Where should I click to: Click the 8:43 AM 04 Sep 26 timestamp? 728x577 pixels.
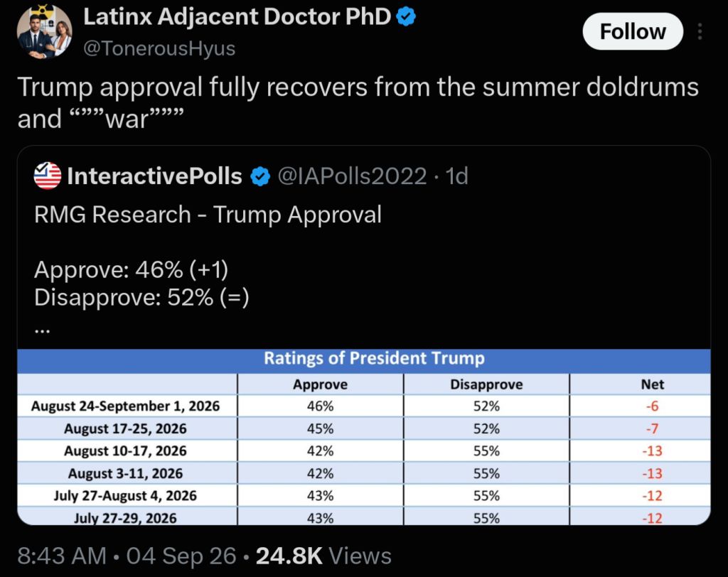pos(127,556)
